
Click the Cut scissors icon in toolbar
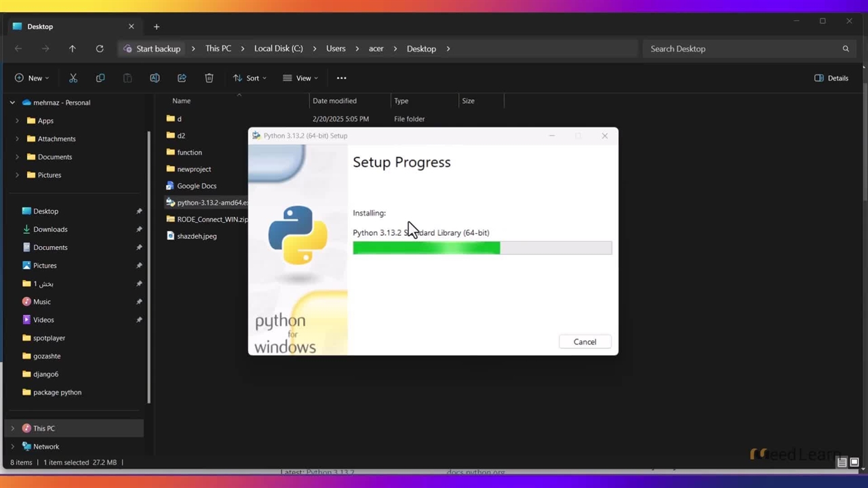(x=73, y=78)
